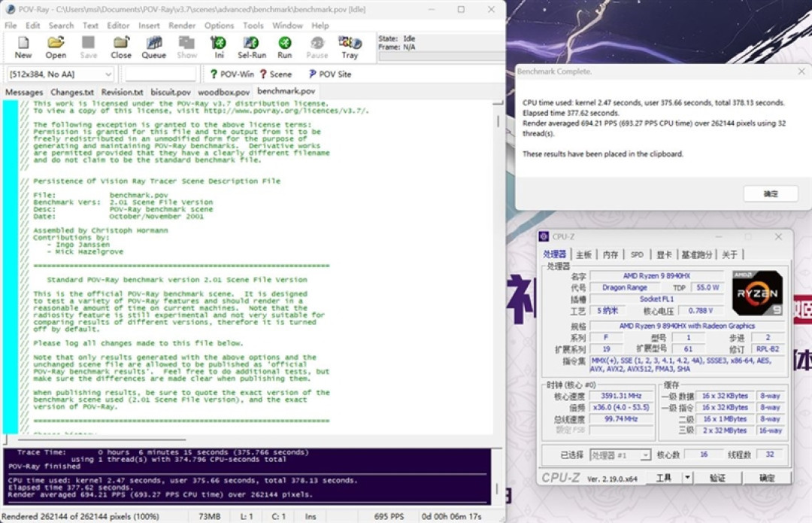Open the Window menu
This screenshot has height=523, width=812.
coord(287,26)
